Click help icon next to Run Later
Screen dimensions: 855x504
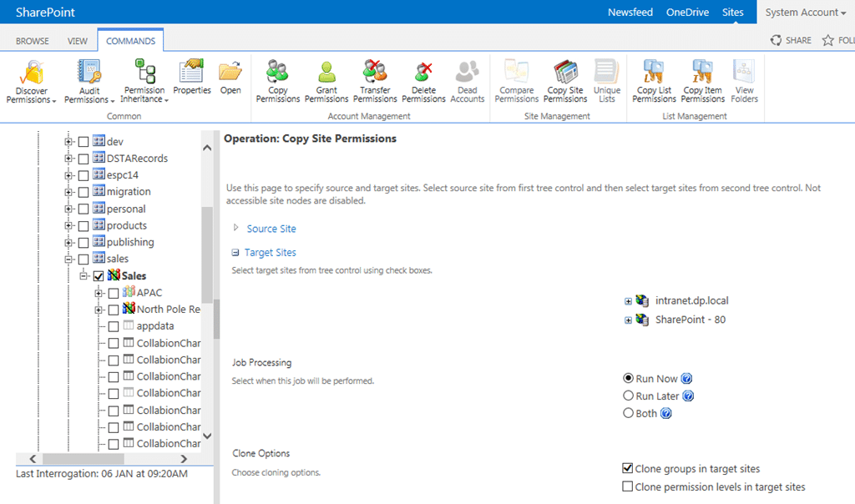[x=688, y=396]
